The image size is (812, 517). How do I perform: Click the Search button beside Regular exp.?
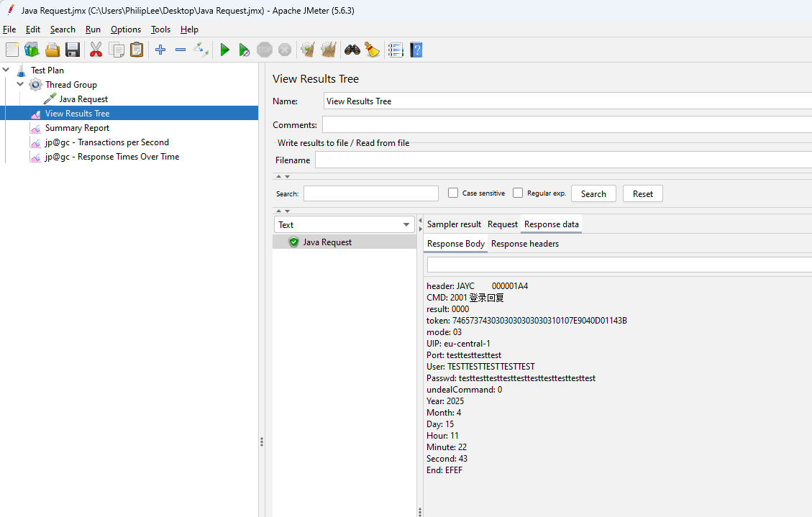point(593,193)
